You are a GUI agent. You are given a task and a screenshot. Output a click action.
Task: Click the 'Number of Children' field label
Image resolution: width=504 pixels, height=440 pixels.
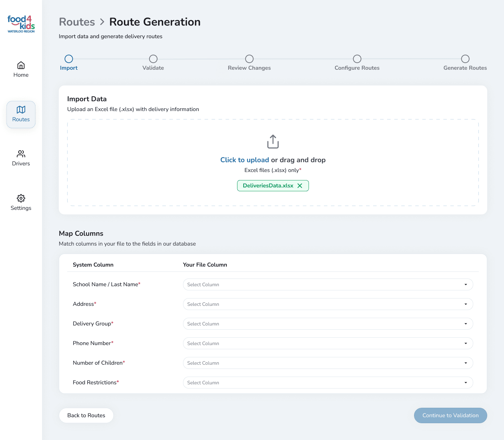point(99,363)
